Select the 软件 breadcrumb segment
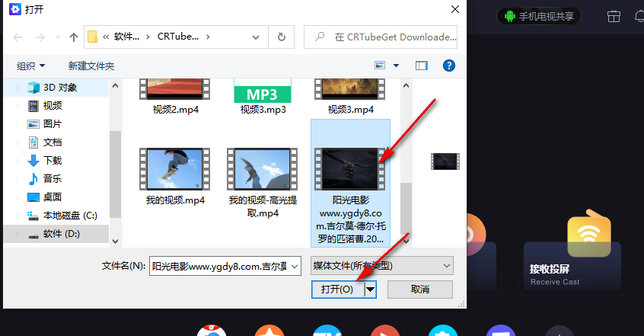The height and width of the screenshot is (336, 644). (126, 37)
